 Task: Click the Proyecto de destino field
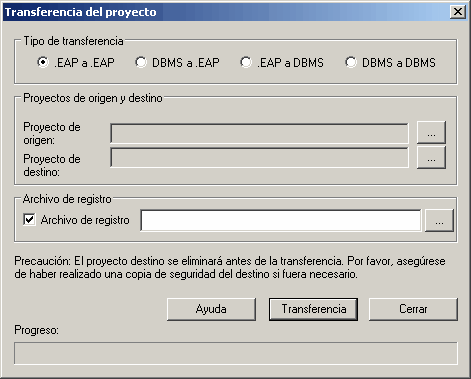coord(259,158)
